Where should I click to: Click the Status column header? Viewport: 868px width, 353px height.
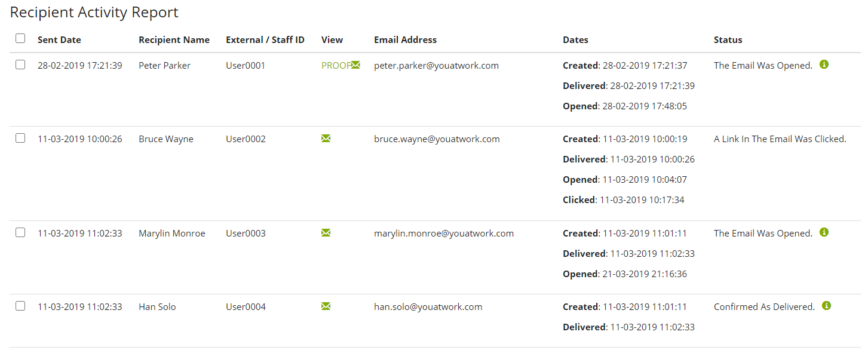coord(728,40)
